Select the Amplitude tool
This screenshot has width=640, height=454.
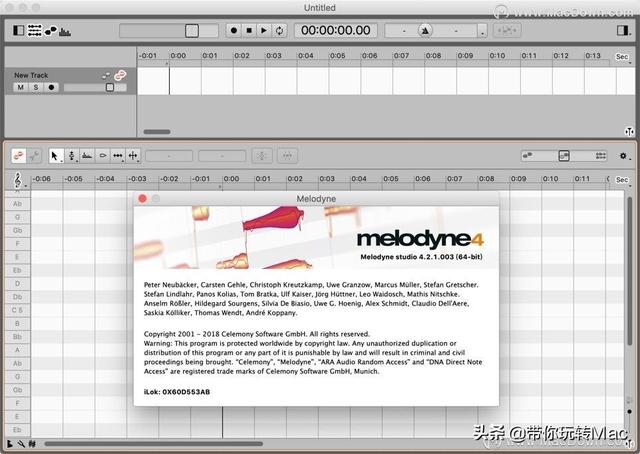coord(102,156)
